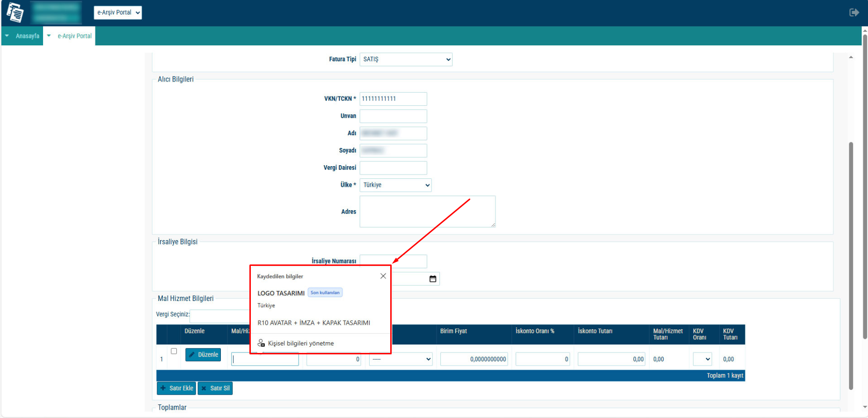Open the Fatura Tipi dropdown
The height and width of the screenshot is (418, 868).
coord(406,59)
